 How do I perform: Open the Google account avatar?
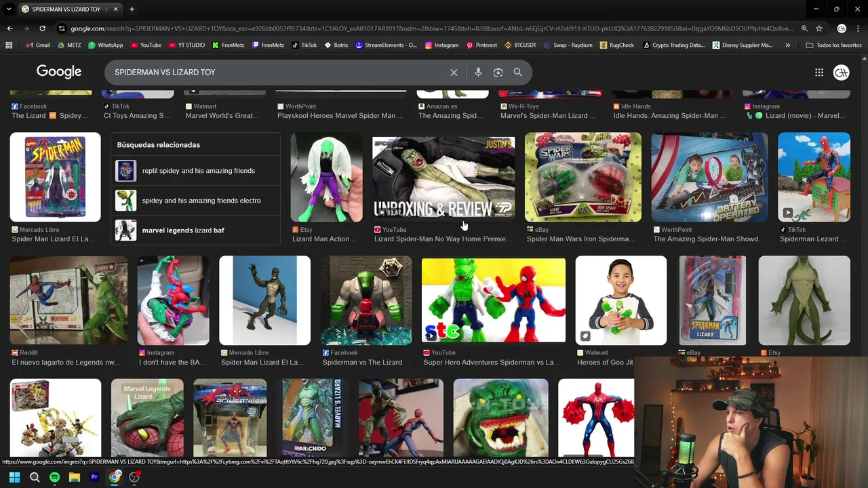[842, 73]
